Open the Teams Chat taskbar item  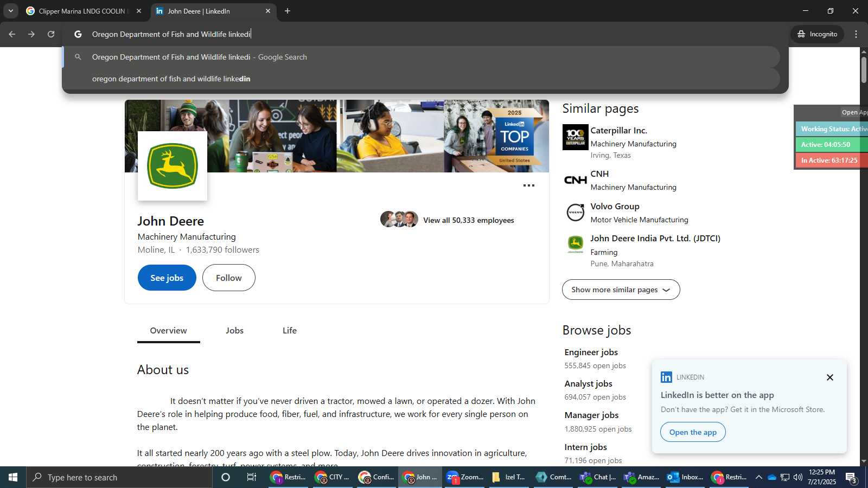(x=597, y=477)
